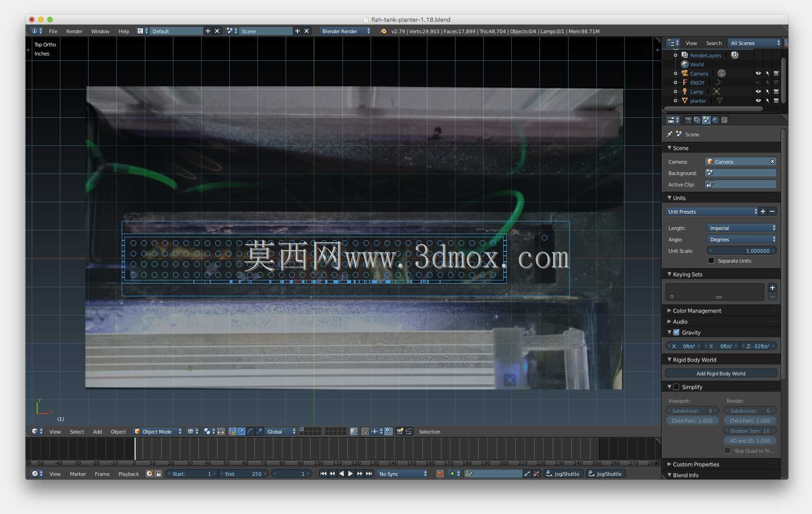The height and width of the screenshot is (514, 812).
Task: Expand the Color Management panel
Action: coord(697,310)
